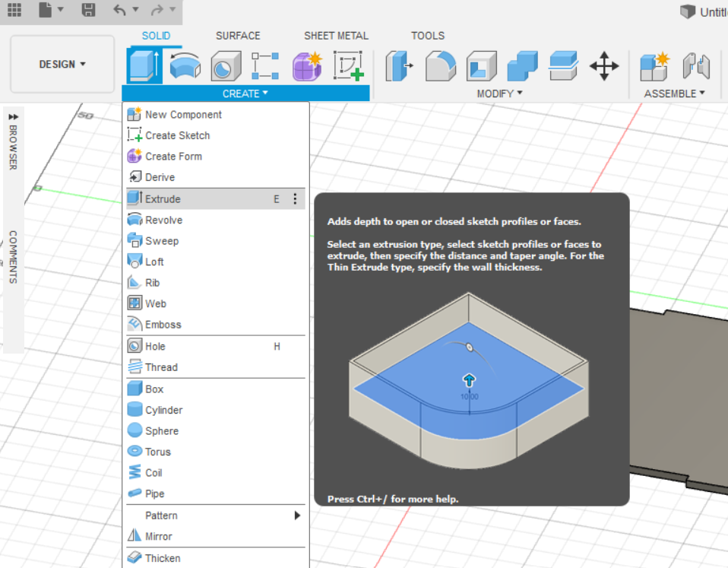Choose Sweep from the CREATE menu
Viewport: 728px width, 568px height.
(216, 240)
